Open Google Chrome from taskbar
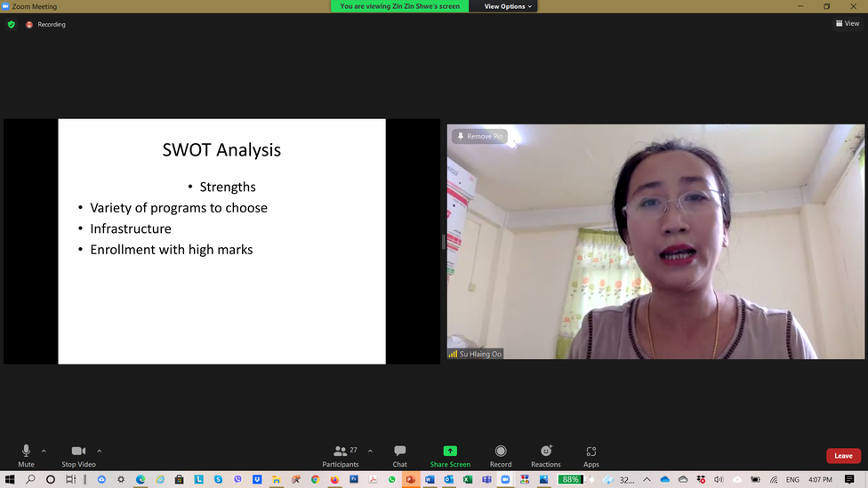868x488 pixels. [x=315, y=480]
